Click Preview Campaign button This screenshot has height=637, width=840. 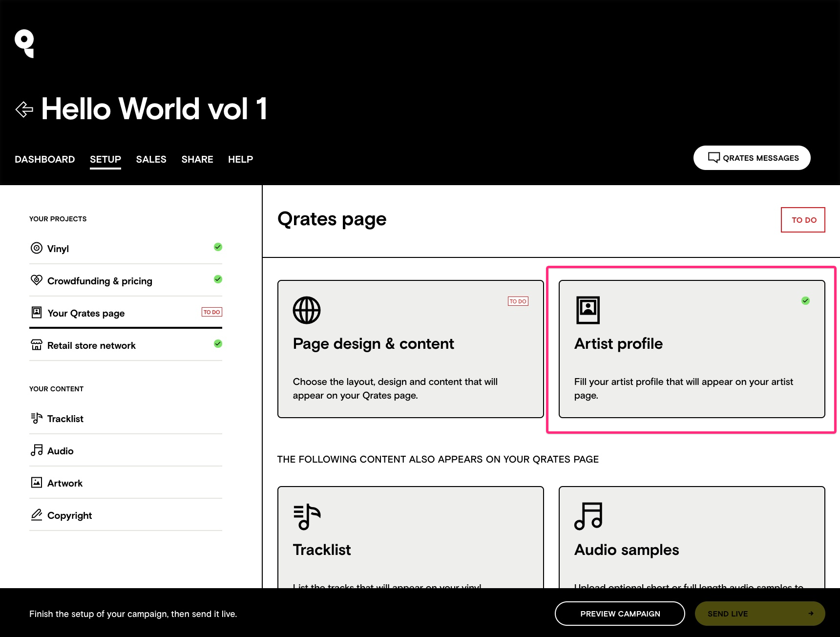tap(620, 614)
